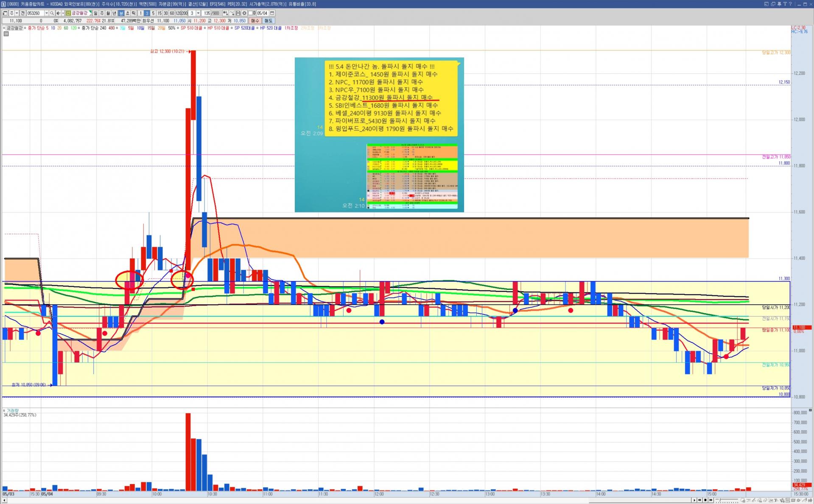Select the 30-minute interval button

[x=166, y=13]
